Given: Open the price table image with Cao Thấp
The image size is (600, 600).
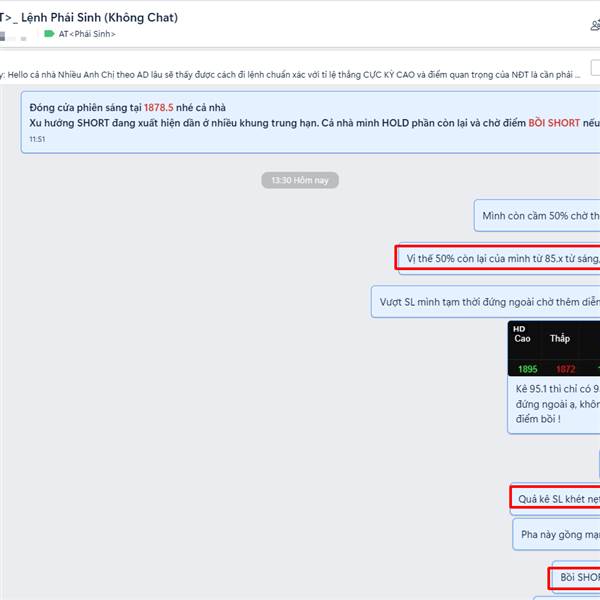Looking at the screenshot, I should click(554, 348).
